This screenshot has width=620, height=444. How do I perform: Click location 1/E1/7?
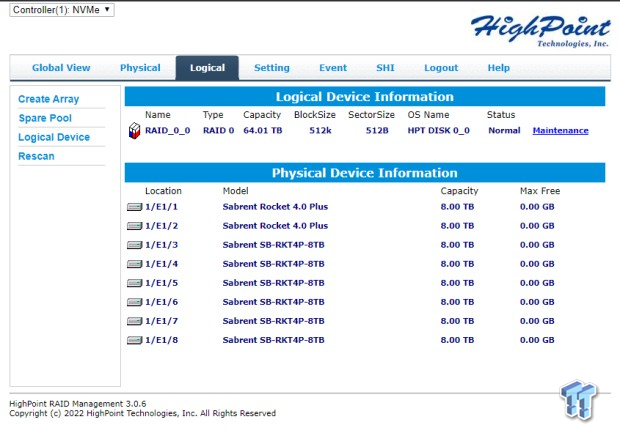tap(161, 321)
